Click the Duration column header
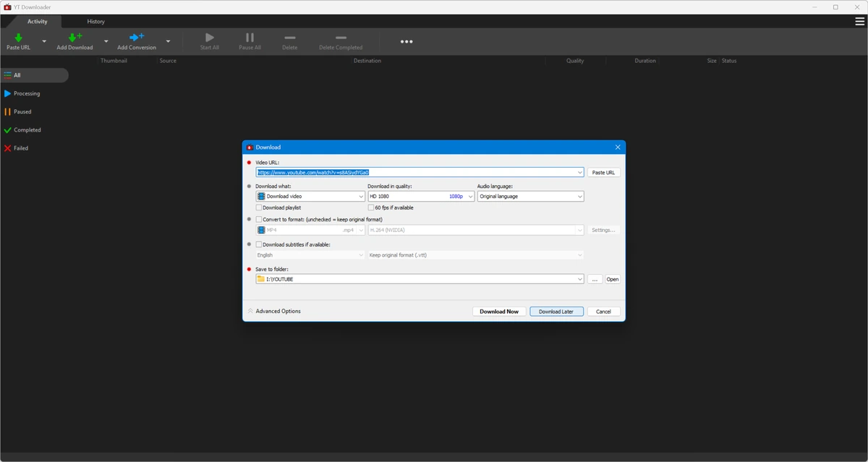 point(645,61)
